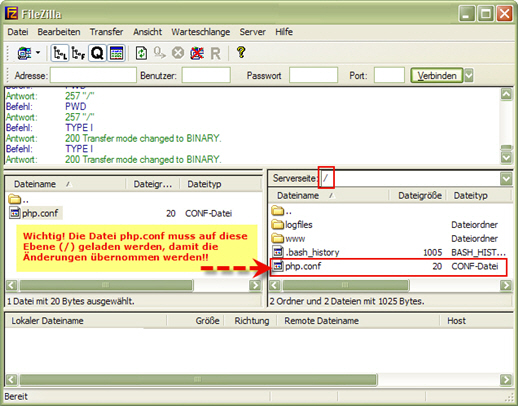Select local parent folder '..' entry
This screenshot has width=518, height=406.
click(18, 200)
